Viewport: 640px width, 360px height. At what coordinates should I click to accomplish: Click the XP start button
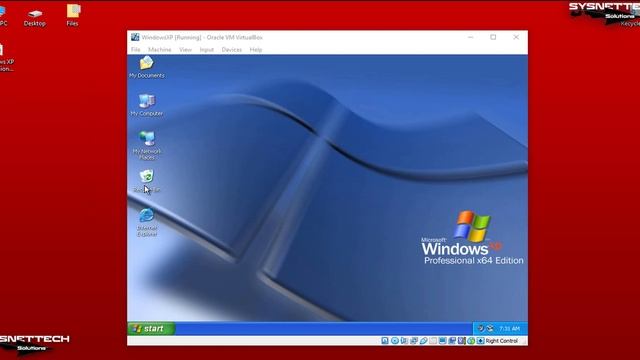tap(151, 329)
